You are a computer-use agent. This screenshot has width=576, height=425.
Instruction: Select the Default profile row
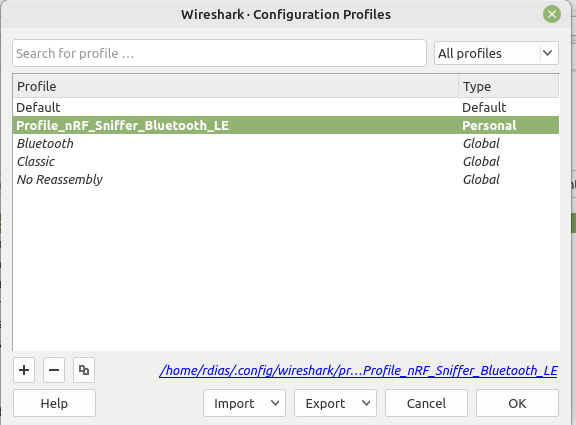point(286,107)
